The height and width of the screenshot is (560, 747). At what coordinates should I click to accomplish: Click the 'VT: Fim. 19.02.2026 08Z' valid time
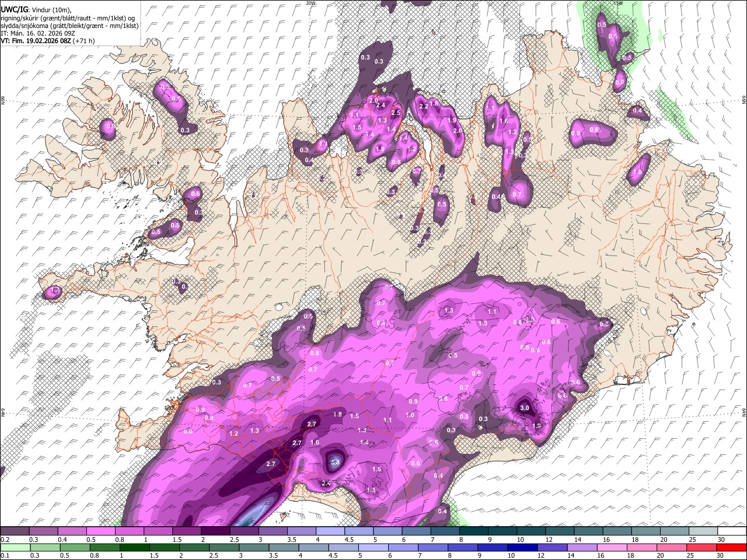click(36, 41)
